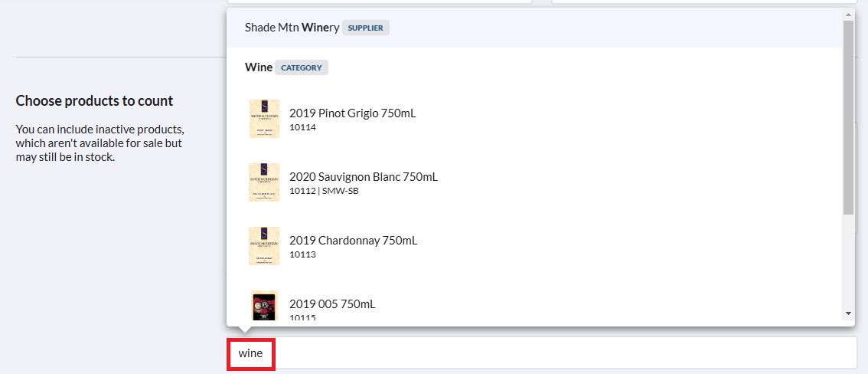This screenshot has width=868, height=374.
Task: Click the CATEGORY tag badge
Action: [x=301, y=67]
